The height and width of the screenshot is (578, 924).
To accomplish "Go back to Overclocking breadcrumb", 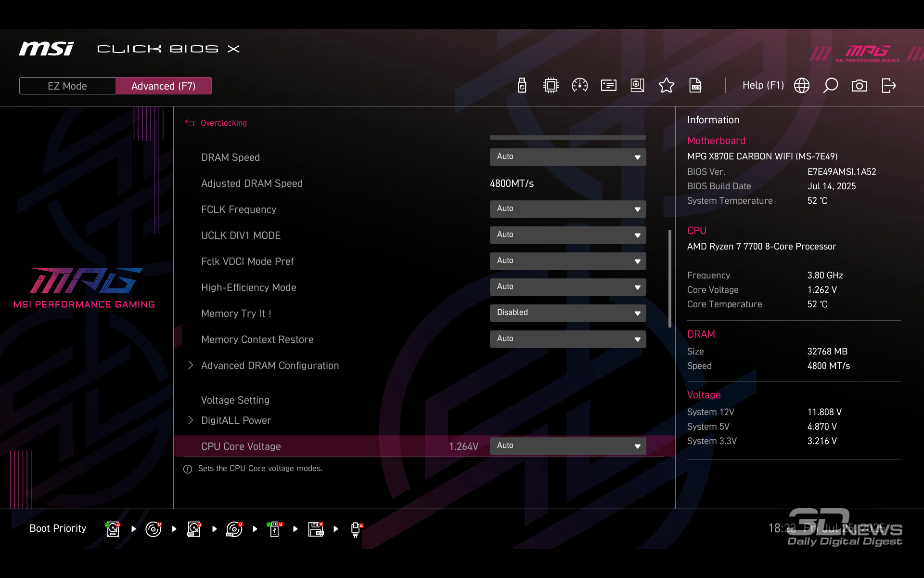I will (223, 123).
